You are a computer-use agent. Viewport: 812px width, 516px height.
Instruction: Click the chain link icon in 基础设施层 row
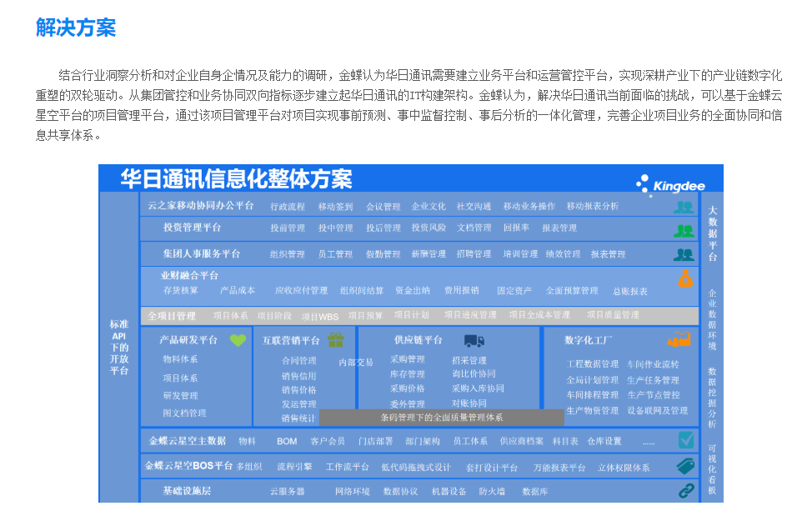point(686,491)
